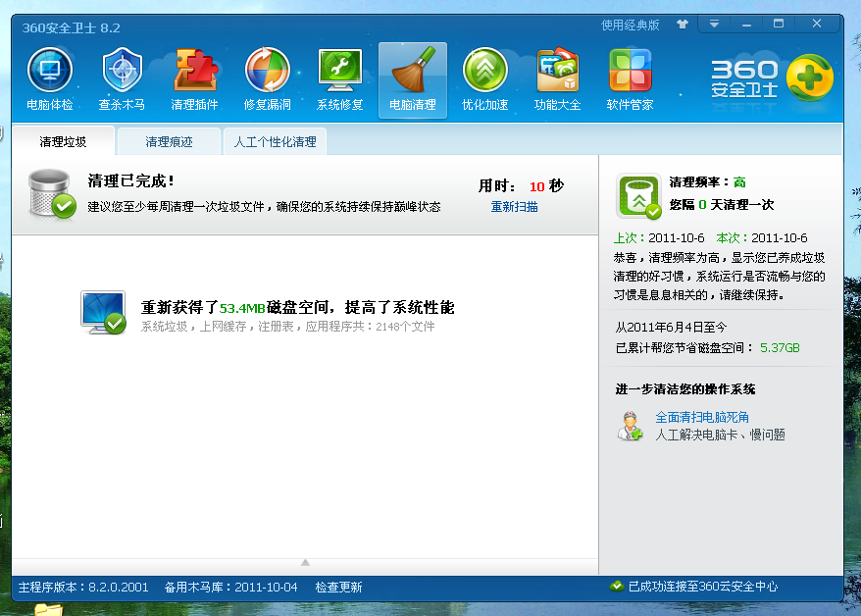Click the 进一步清洁您的操作系统 heading
Image resolution: width=861 pixels, height=616 pixels.
[x=685, y=389]
